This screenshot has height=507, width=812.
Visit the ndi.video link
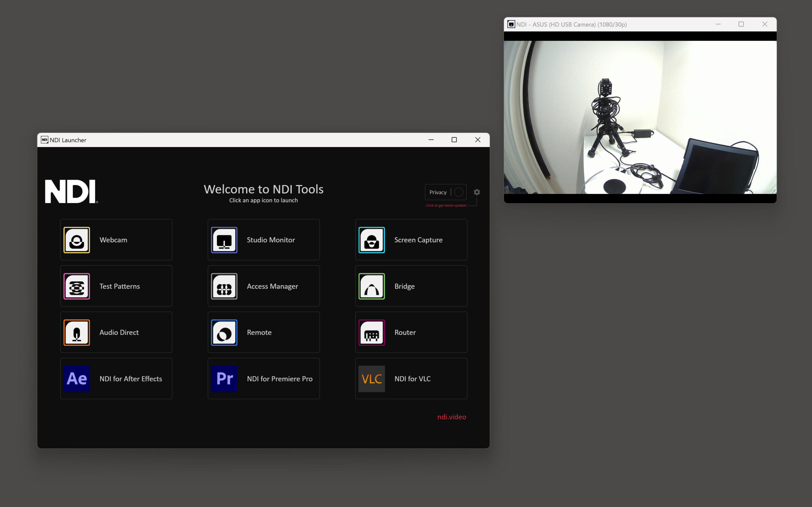(x=451, y=417)
